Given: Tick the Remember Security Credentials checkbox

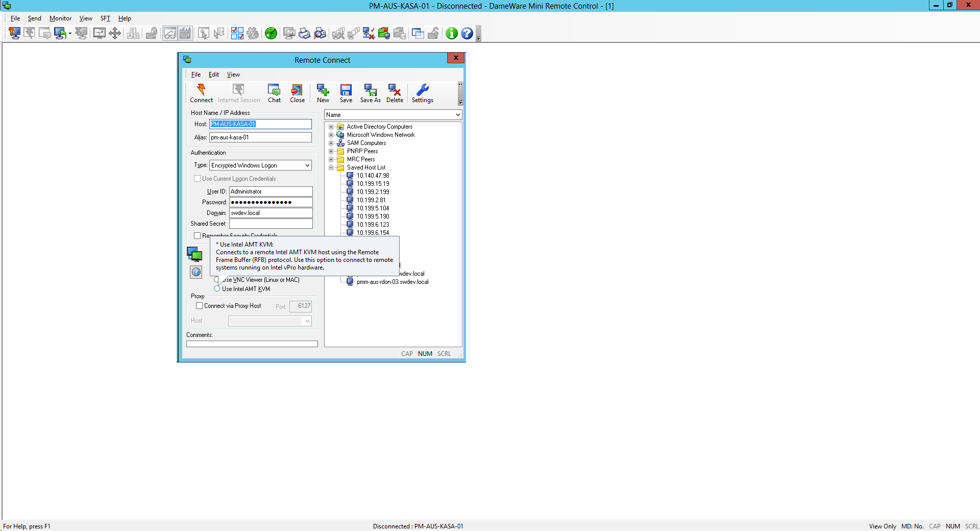Looking at the screenshot, I should [x=197, y=236].
